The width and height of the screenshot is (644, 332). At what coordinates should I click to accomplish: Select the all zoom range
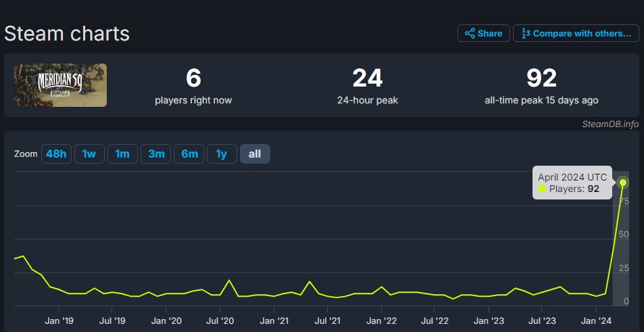(x=255, y=154)
